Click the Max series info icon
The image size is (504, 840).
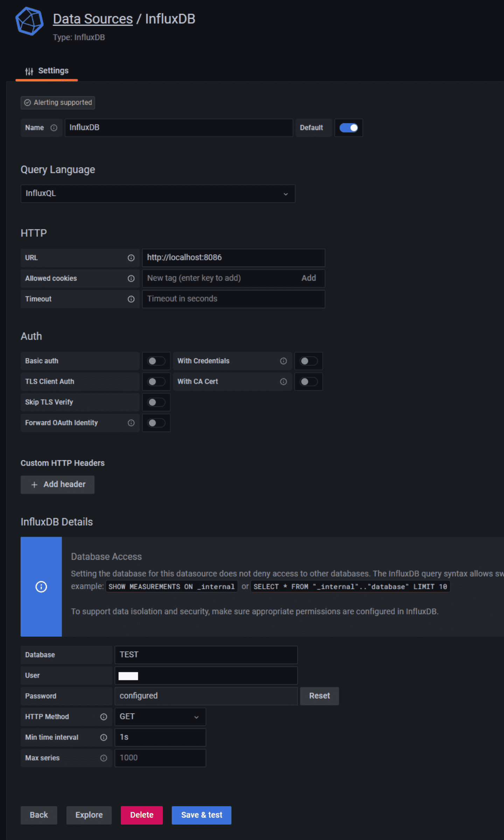(104, 758)
